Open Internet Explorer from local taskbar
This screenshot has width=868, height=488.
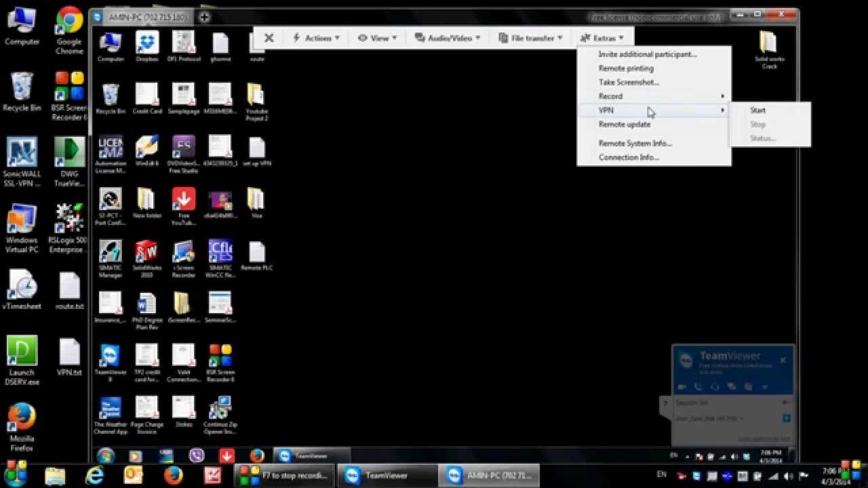94,475
